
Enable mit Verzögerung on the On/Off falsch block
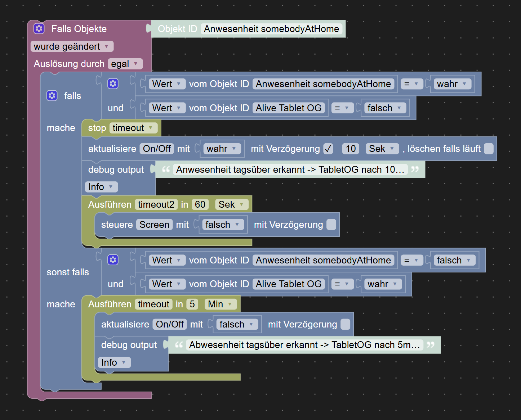click(x=346, y=324)
